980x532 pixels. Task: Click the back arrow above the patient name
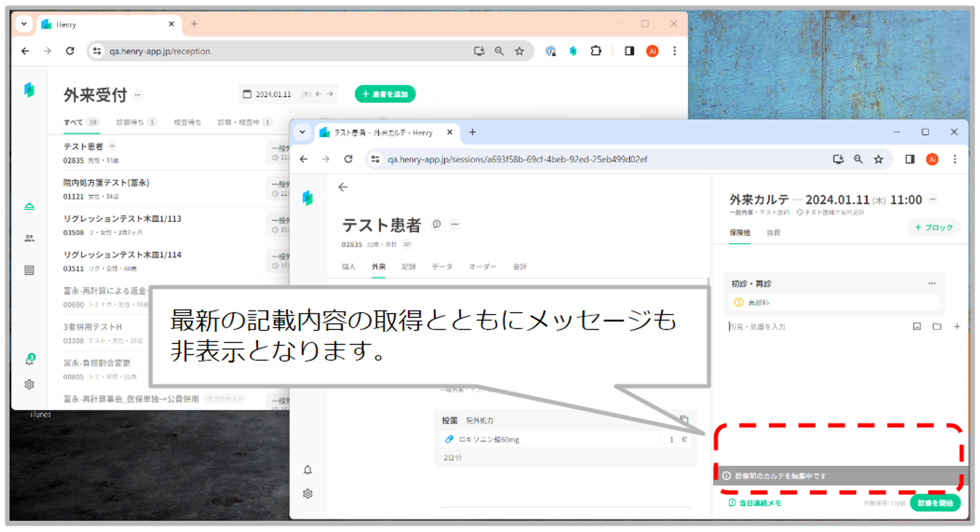[x=343, y=187]
